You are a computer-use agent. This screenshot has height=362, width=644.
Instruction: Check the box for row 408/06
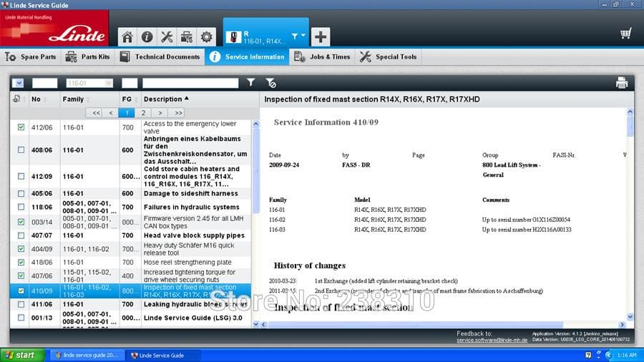click(21, 150)
